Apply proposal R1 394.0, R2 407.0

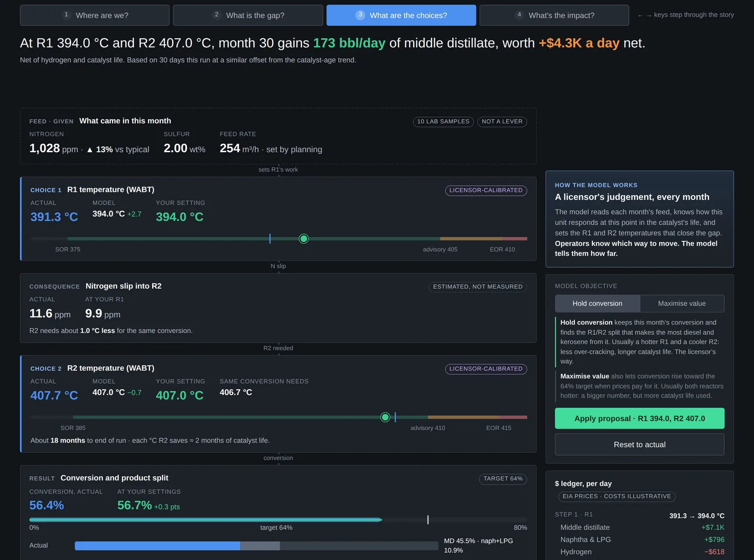click(x=639, y=419)
